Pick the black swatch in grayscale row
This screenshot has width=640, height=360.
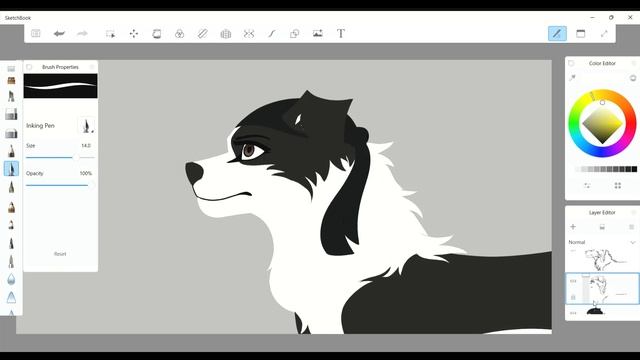634,169
